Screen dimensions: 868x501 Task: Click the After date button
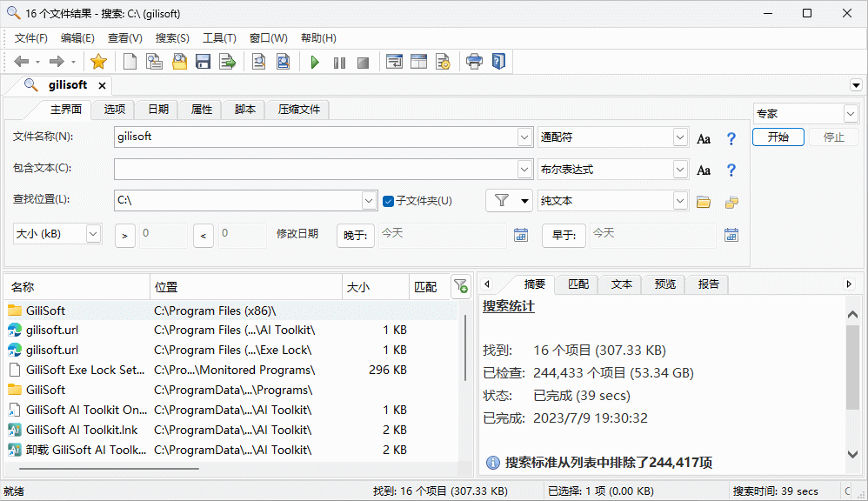[356, 236]
